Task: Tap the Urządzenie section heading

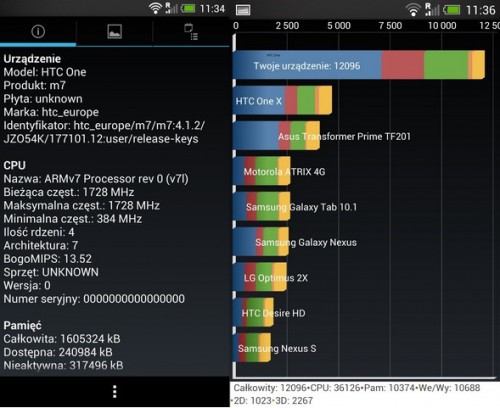Action: [32, 59]
